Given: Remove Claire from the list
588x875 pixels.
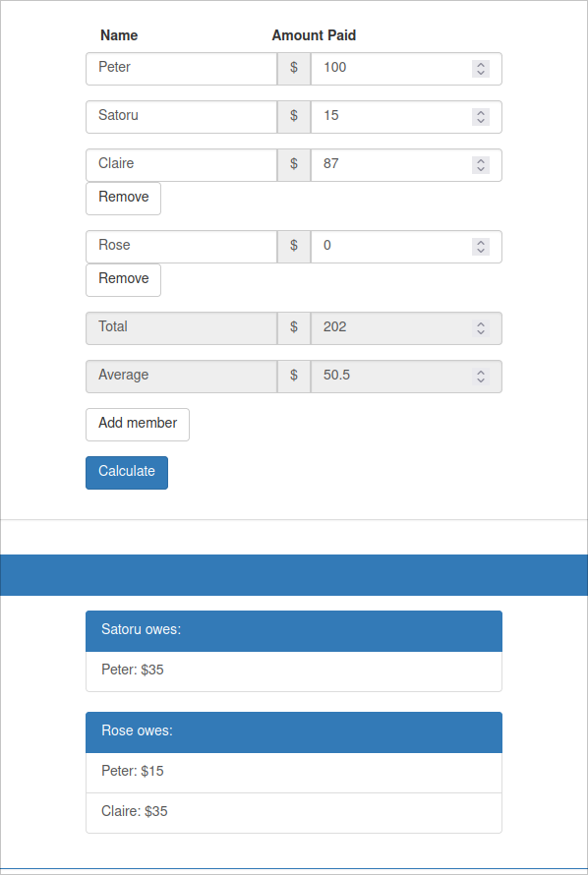Looking at the screenshot, I should tap(123, 198).
